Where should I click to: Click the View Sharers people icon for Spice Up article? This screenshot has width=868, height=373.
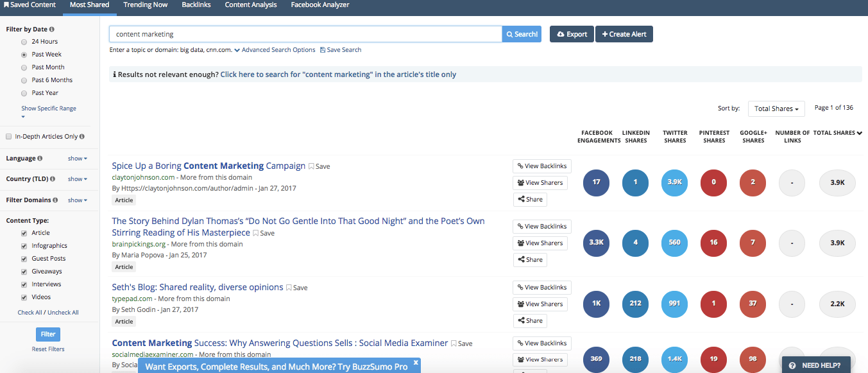(x=520, y=183)
